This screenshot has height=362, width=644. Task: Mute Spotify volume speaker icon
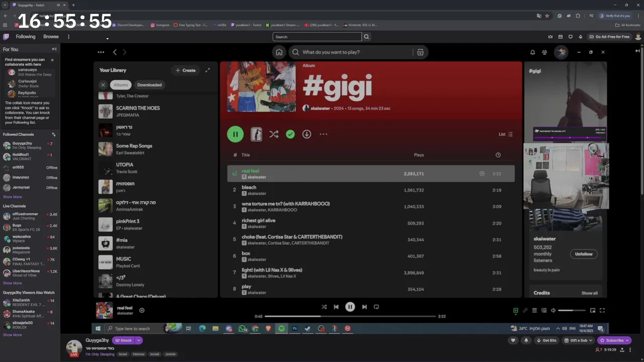click(553, 311)
